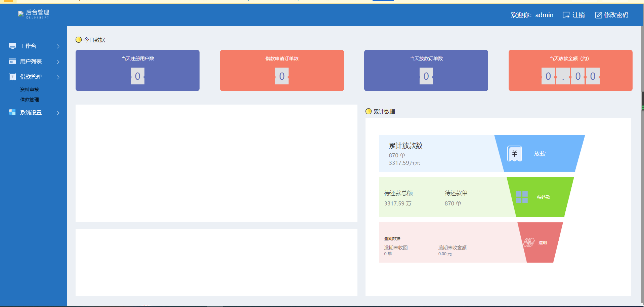The image size is (644, 307).
Task: Click the 0.00 元 overdue amount
Action: coord(445,254)
